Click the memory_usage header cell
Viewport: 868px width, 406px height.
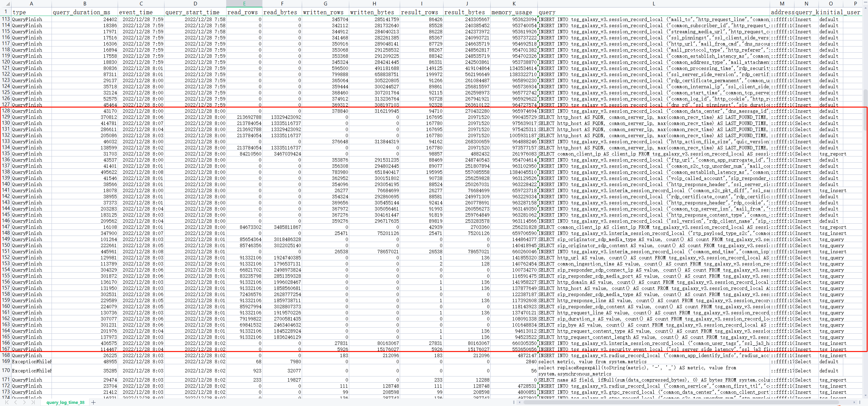513,12
